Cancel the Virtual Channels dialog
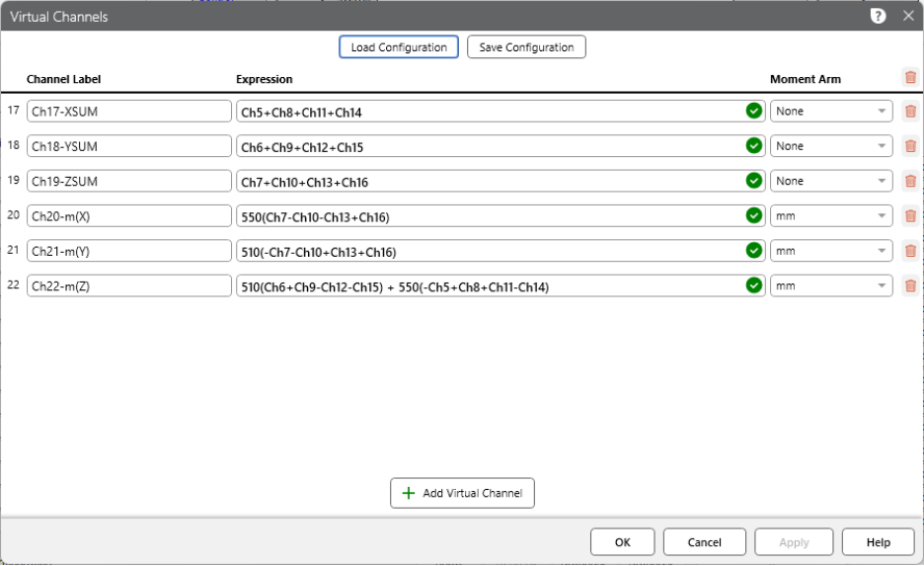The height and width of the screenshot is (566, 924). tap(704, 542)
